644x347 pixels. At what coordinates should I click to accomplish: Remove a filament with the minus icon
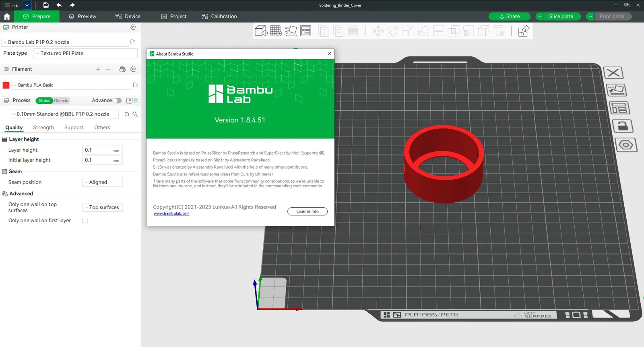pos(108,69)
